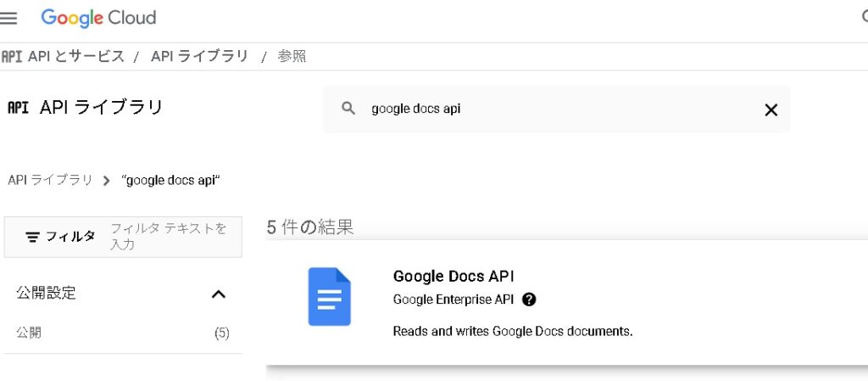Select the 公開 filter option
The image size is (868, 381).
click(29, 333)
